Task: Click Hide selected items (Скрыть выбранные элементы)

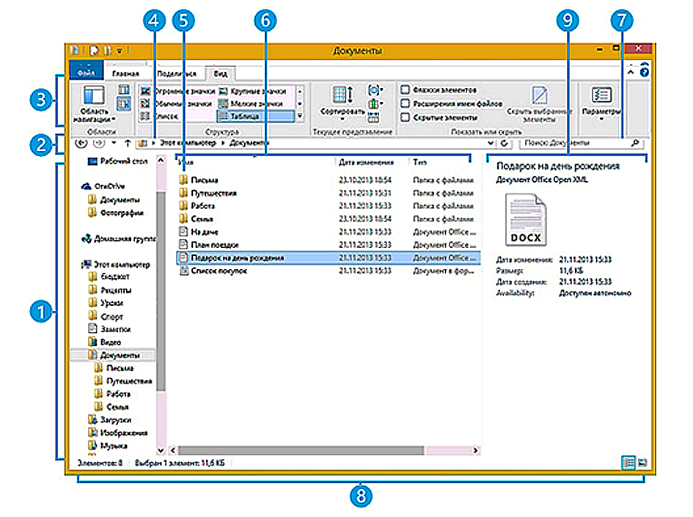Action: (539, 105)
